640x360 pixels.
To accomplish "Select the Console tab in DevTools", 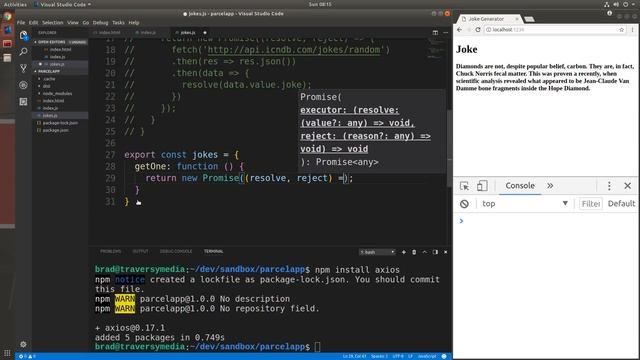I will [520, 186].
